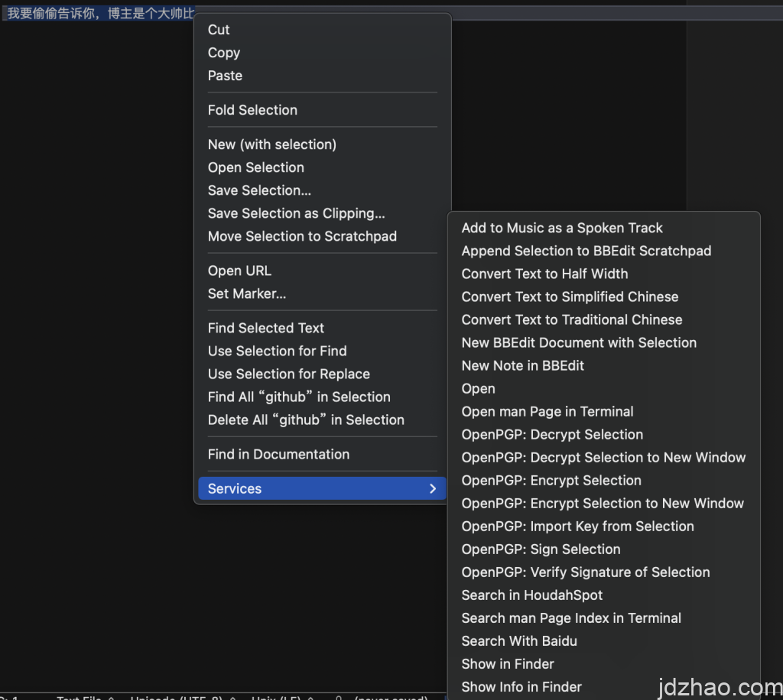
Task: Choose Cut from the context menu
Action: 219,30
